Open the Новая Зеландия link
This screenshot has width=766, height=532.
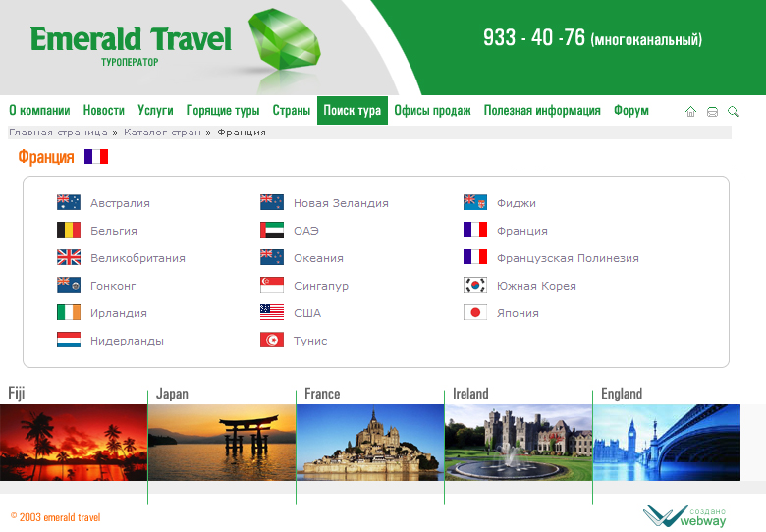(x=341, y=203)
